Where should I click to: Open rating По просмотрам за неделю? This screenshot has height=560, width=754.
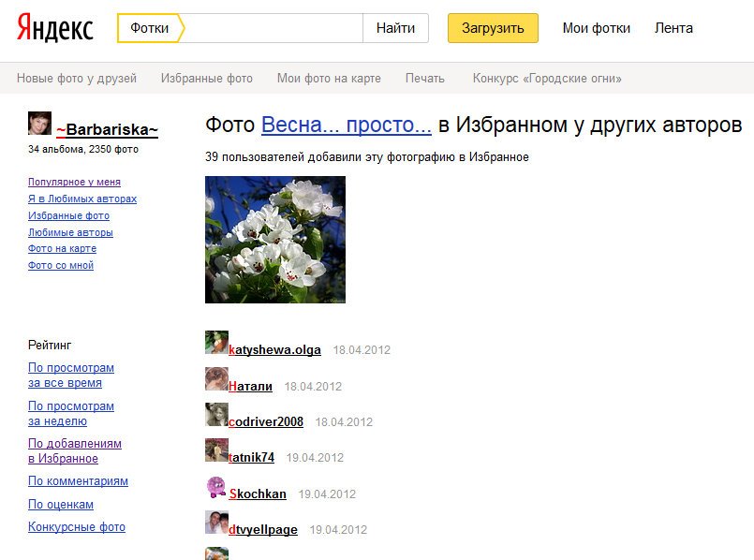71,413
